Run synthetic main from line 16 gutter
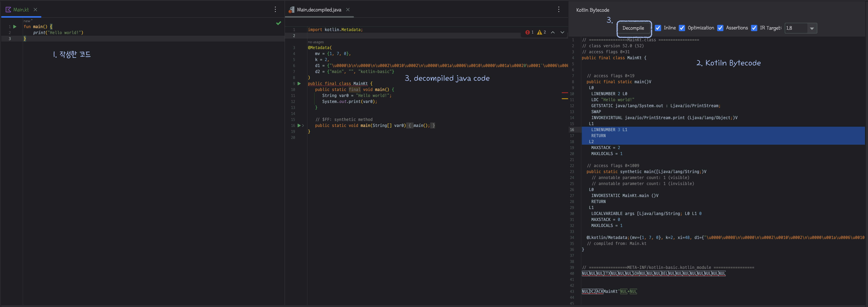Screen dimensions: 868x307 tap(299, 125)
